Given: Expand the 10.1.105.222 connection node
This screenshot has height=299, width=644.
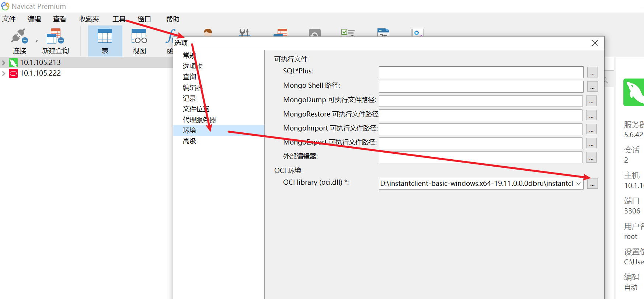Looking at the screenshot, I should [x=4, y=73].
